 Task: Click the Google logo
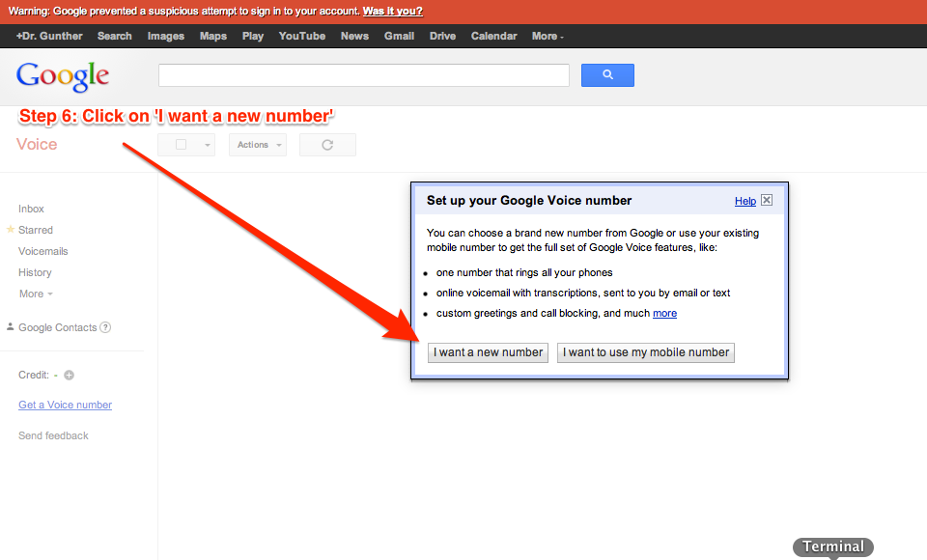(x=63, y=76)
